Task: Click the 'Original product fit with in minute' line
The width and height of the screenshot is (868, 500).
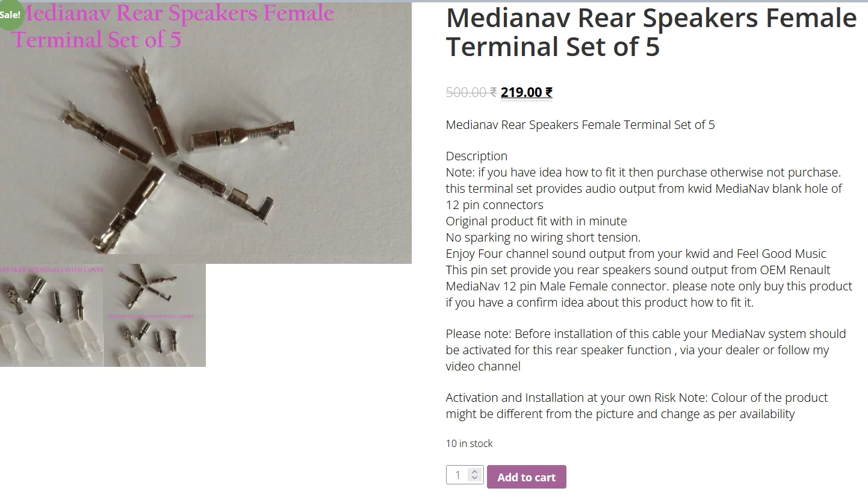Action: point(536,221)
